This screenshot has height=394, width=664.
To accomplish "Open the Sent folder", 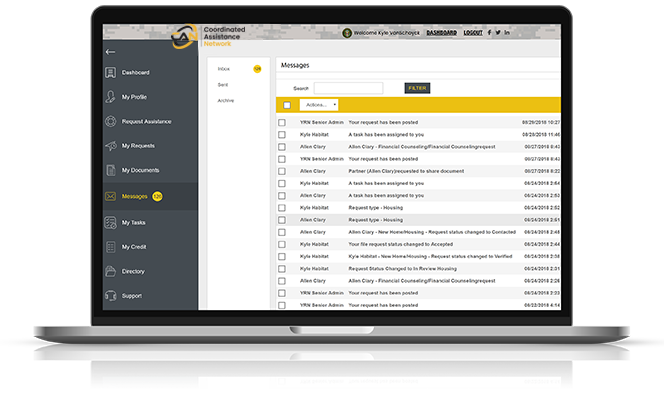I will click(x=223, y=85).
